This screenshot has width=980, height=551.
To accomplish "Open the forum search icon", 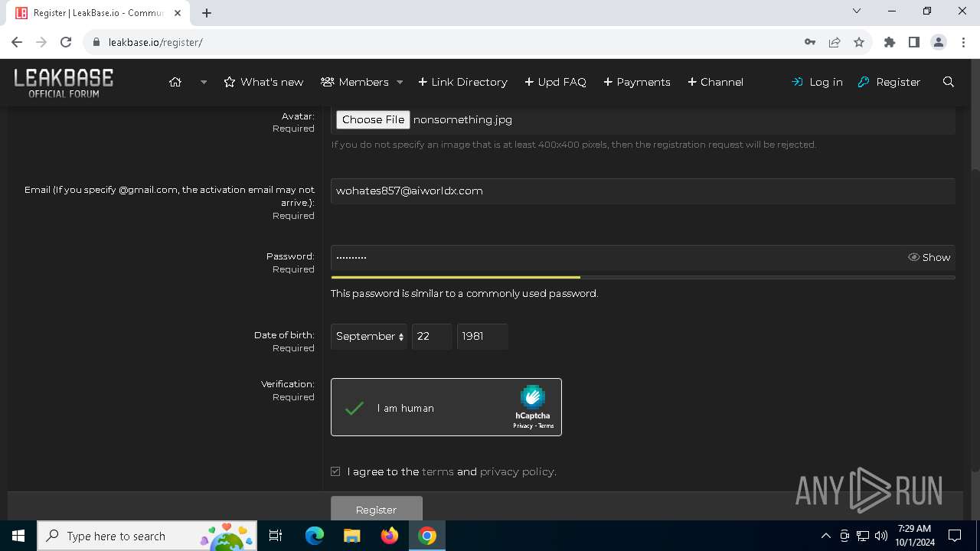I will click(949, 82).
